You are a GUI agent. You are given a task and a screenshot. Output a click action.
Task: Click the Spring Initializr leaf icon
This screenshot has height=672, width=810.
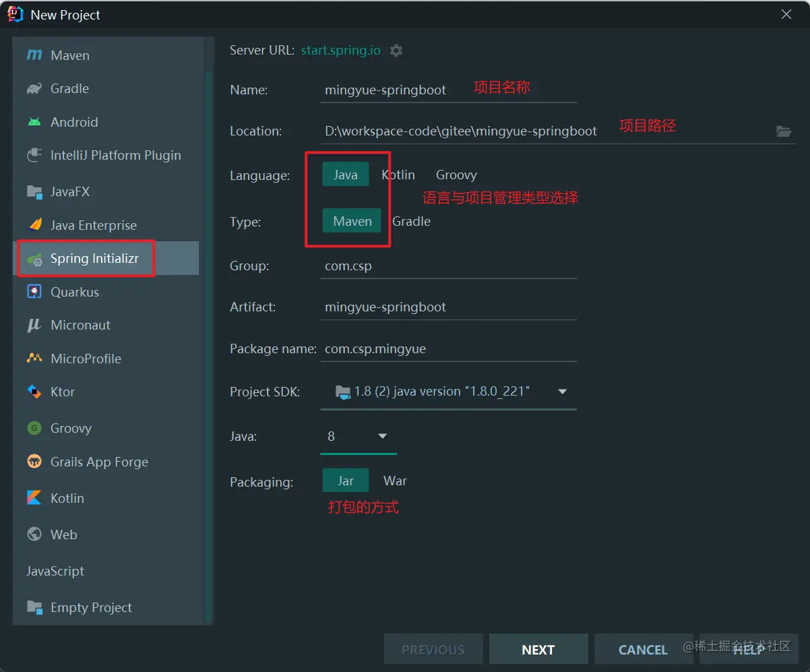click(34, 259)
